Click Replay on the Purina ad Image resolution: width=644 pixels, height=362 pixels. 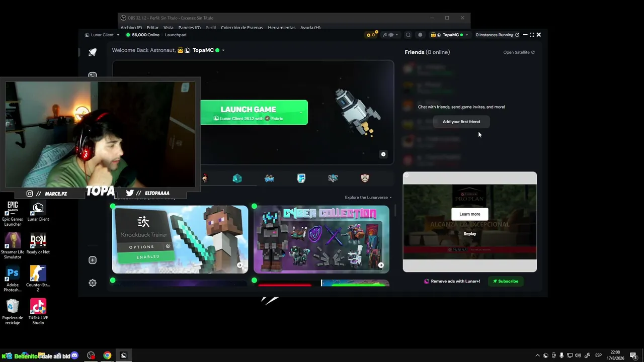pos(470,234)
